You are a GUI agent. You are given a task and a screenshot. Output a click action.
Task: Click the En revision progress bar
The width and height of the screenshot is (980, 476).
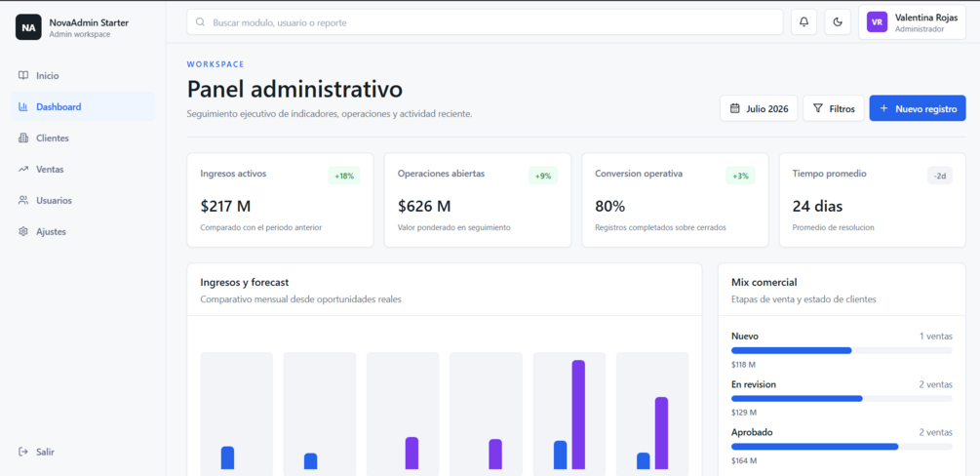[842, 398]
